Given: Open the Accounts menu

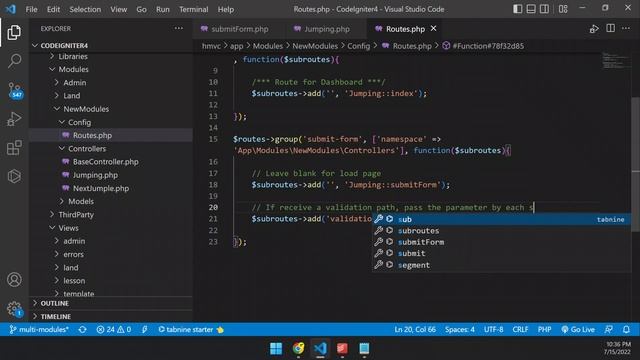Looking at the screenshot, I should click(x=14, y=280).
